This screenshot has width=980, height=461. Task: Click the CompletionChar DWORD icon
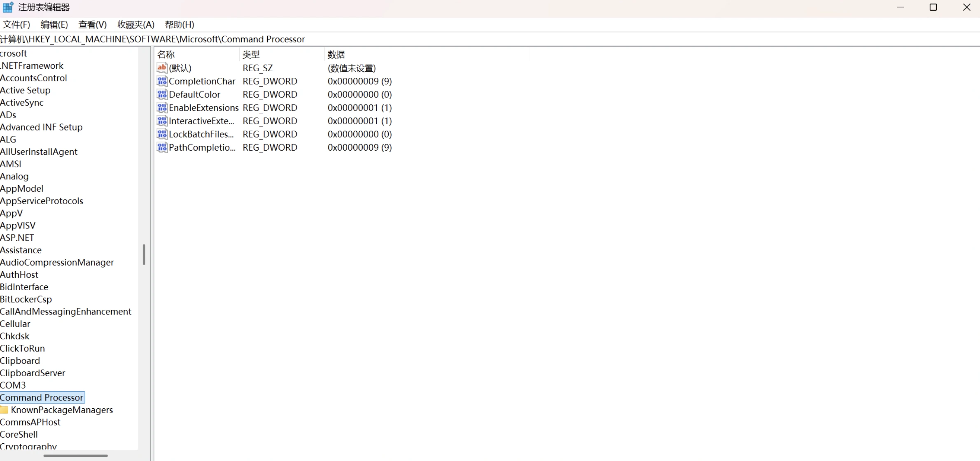point(162,81)
